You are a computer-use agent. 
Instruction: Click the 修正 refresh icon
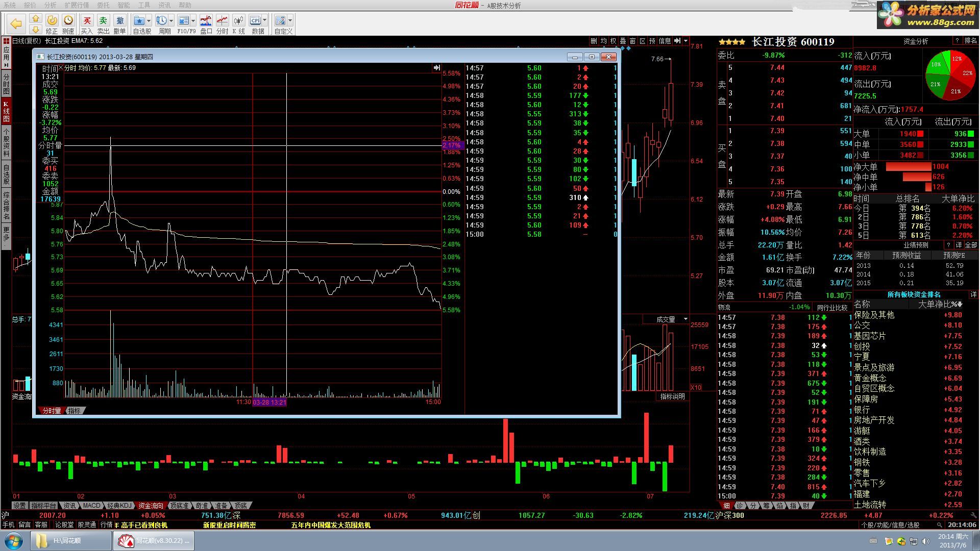point(52,20)
